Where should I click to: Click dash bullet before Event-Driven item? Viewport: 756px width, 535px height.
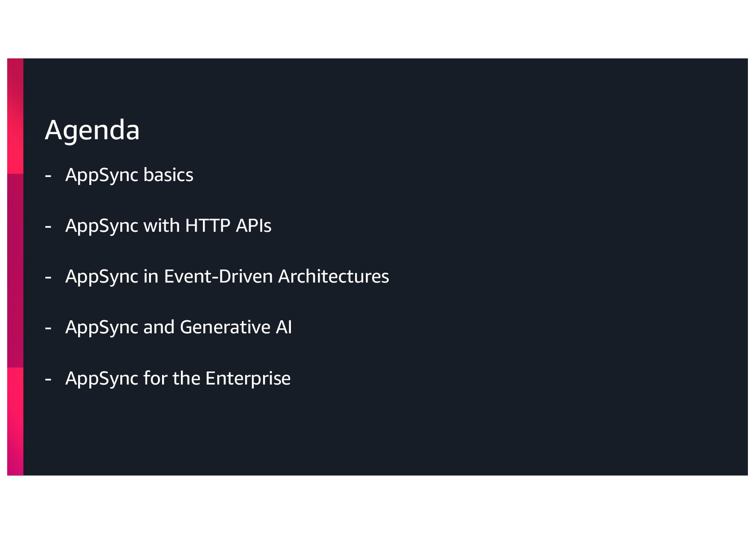(48, 277)
